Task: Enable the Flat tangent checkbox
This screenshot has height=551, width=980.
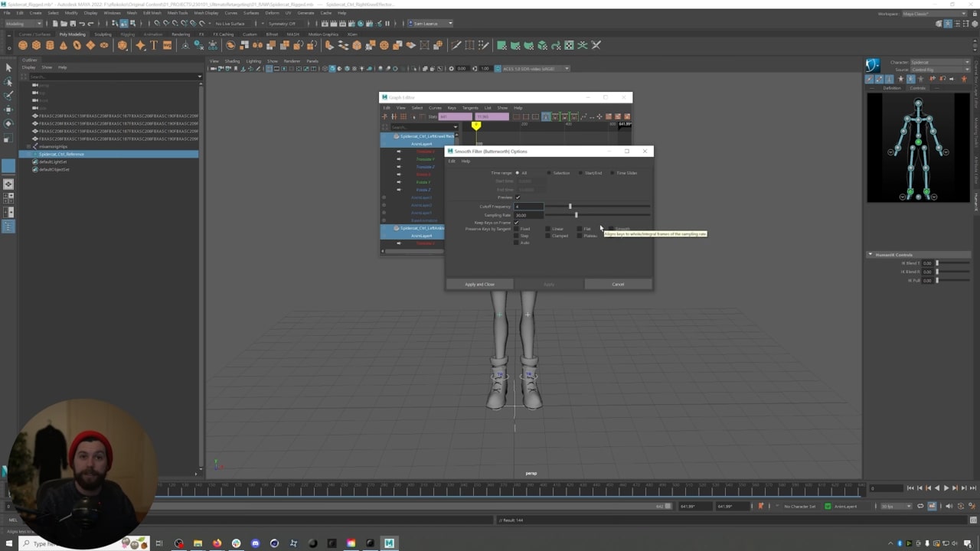Action: [580, 229]
